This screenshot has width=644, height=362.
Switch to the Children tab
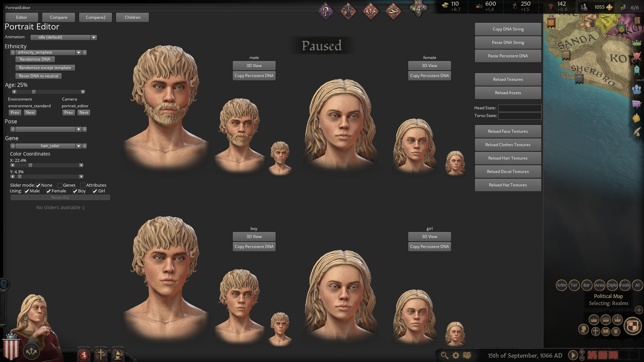coord(132,17)
